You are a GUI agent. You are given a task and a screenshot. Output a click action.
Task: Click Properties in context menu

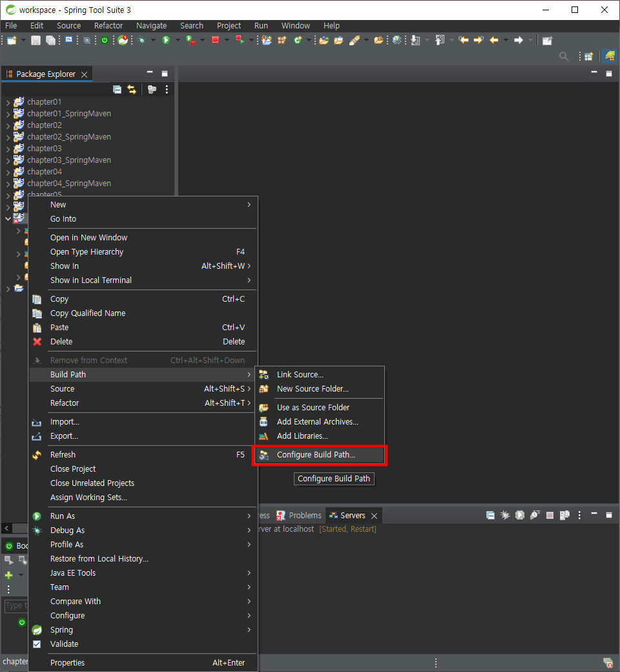(x=143, y=662)
